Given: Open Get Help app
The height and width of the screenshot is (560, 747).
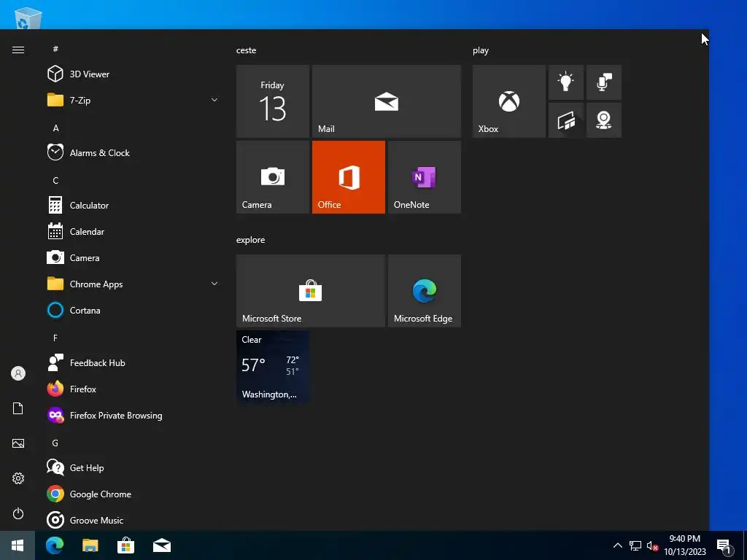Looking at the screenshot, I should [x=133, y=467].
